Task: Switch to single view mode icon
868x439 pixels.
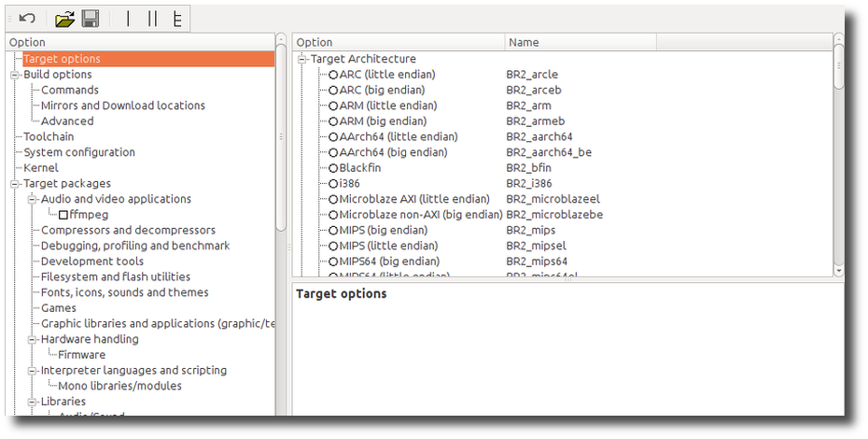Action: pos(129,19)
